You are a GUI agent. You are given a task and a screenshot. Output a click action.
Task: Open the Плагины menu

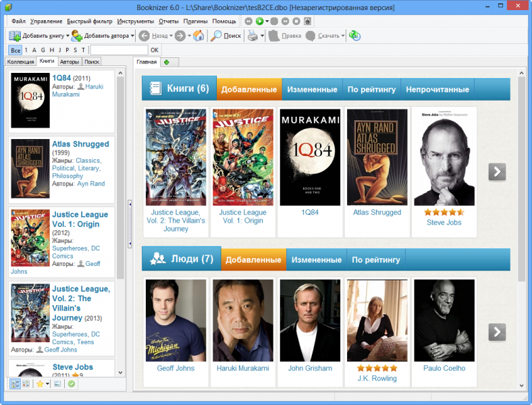click(195, 22)
